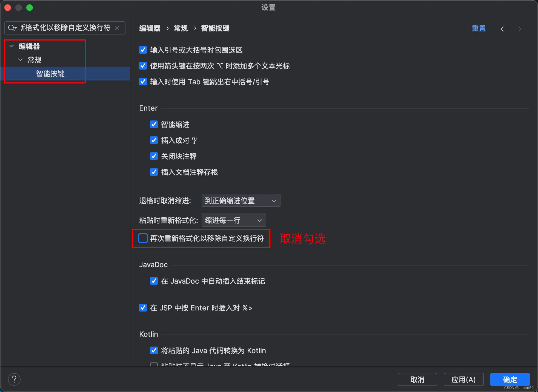
Task: Disable 在 JavaDoc 中自动插入结束标记
Action: 154,281
